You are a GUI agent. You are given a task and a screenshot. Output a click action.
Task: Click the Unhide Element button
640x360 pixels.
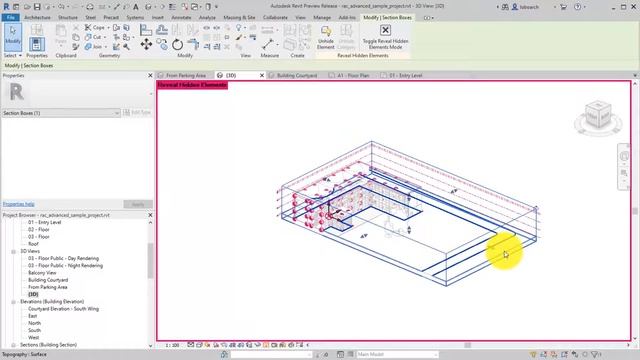[326, 37]
